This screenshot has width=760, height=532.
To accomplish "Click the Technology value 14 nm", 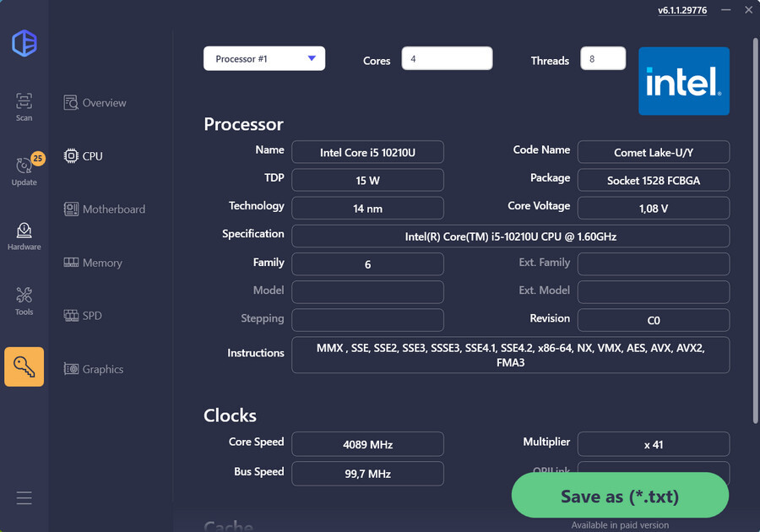I will pyautogui.click(x=367, y=209).
